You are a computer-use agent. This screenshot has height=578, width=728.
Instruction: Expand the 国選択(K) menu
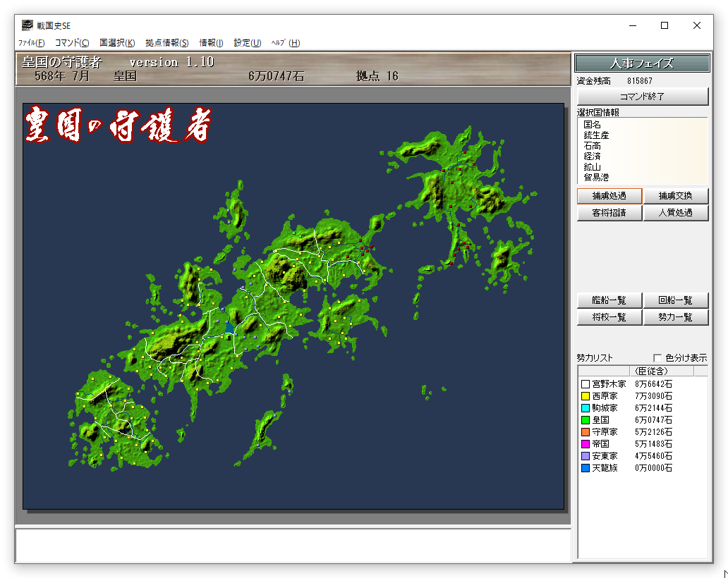coord(117,43)
